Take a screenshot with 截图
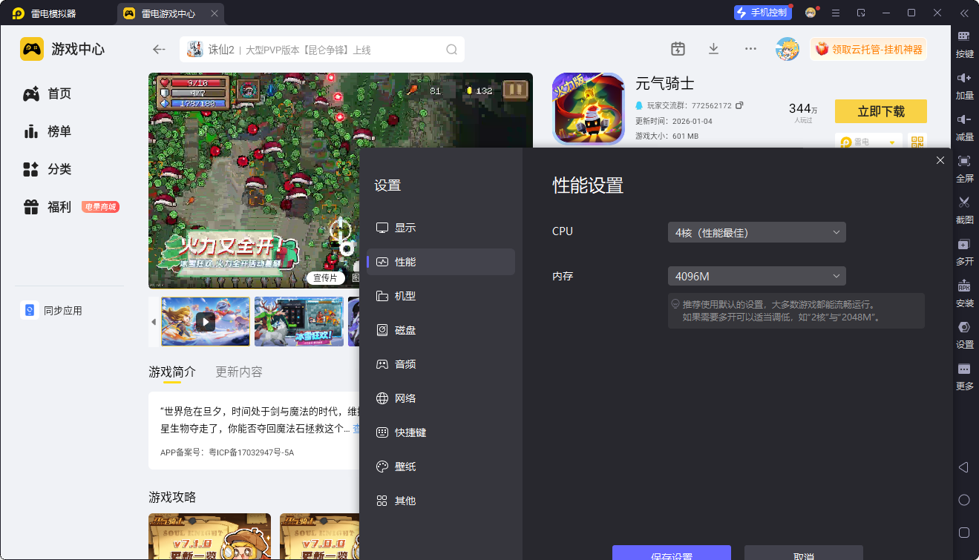The width and height of the screenshot is (979, 560). [964, 210]
